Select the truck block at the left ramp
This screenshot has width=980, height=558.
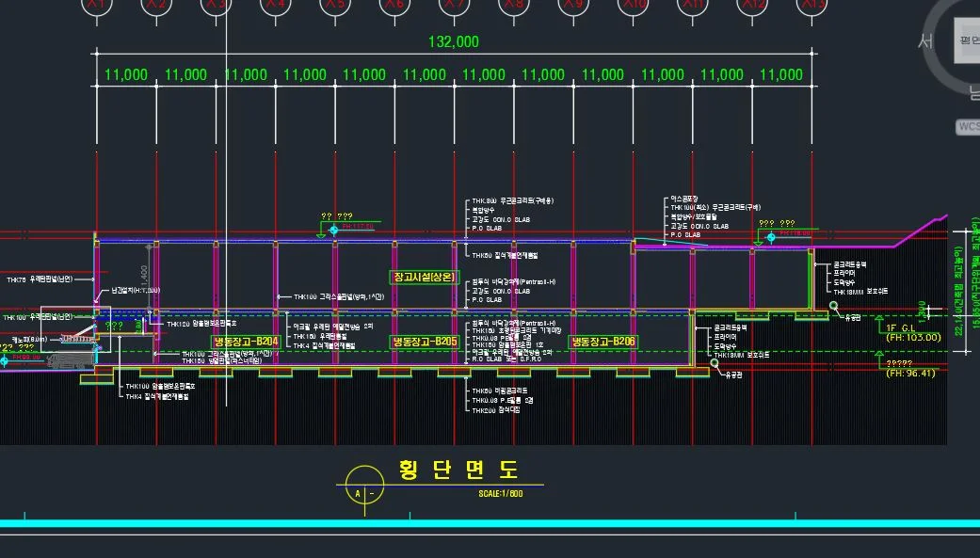pos(66,362)
